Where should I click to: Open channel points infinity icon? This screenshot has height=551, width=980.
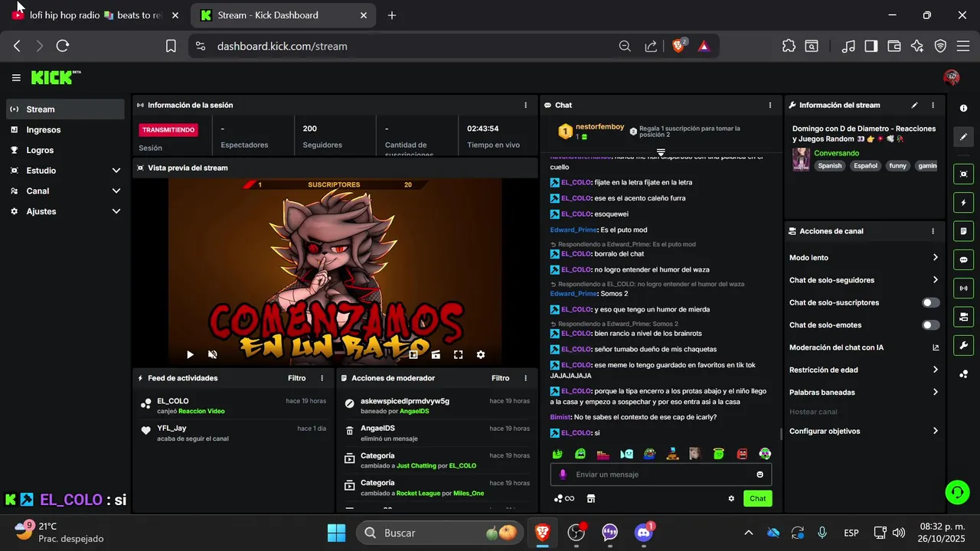pos(564,498)
